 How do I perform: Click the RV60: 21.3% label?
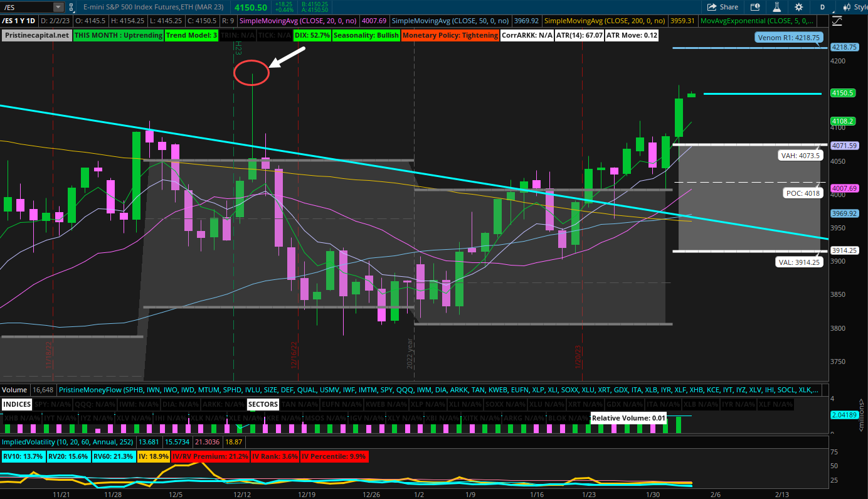[x=114, y=456]
